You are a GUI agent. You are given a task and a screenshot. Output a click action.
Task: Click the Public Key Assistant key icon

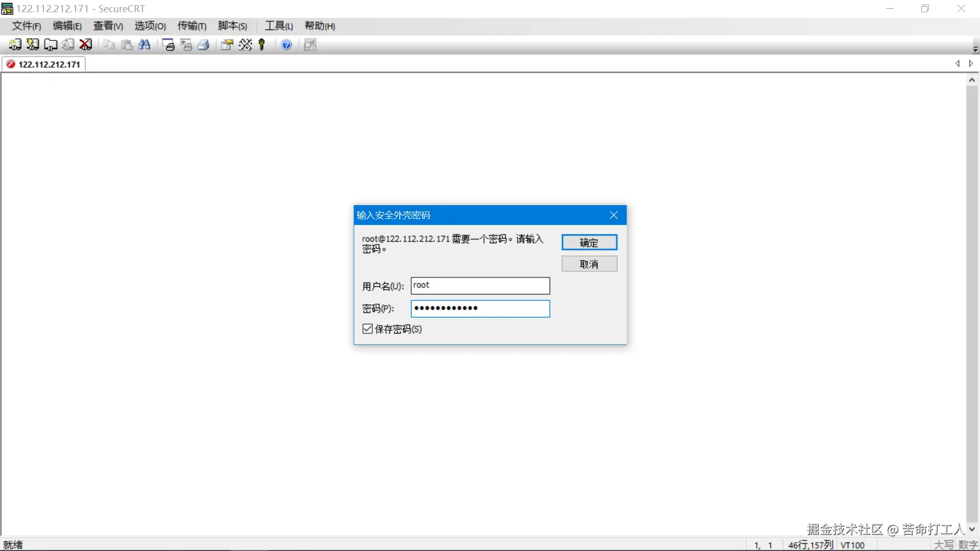coord(262,45)
